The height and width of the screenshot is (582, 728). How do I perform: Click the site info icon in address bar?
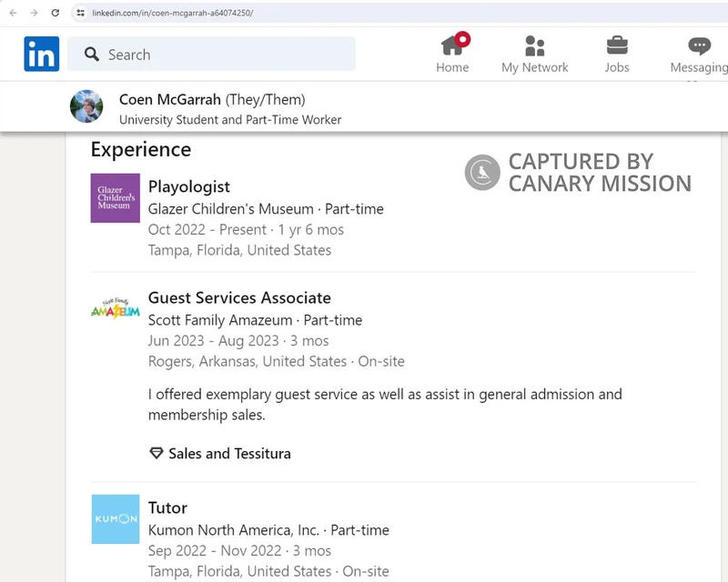point(81,13)
